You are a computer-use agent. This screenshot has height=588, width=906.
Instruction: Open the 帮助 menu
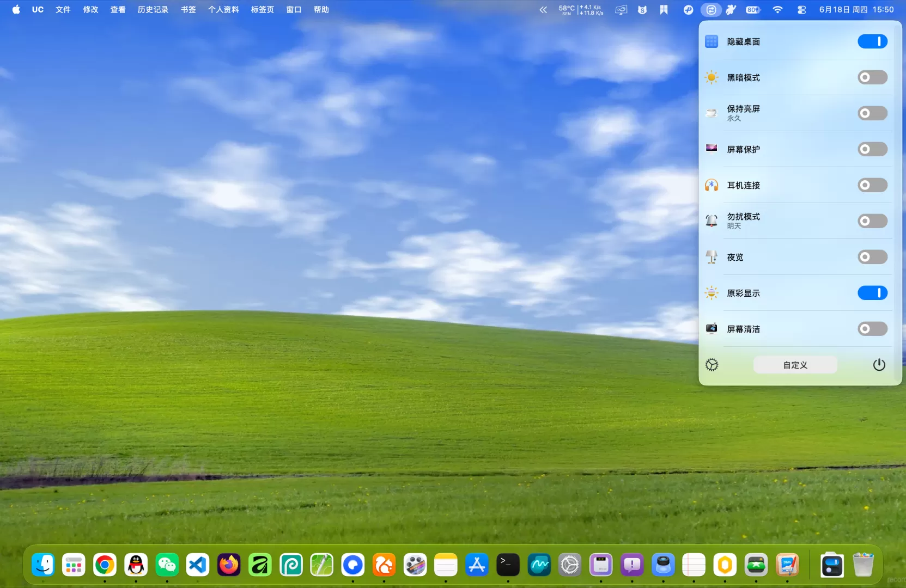pyautogui.click(x=321, y=9)
